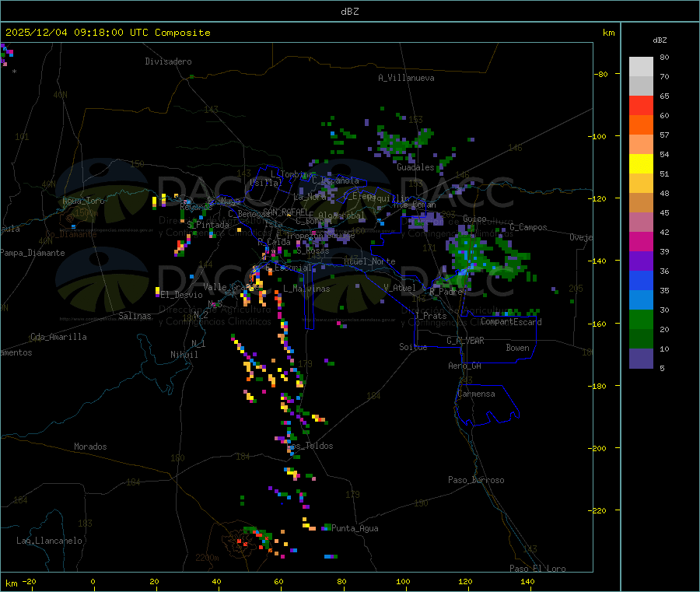Click the 'C_Española' map label
The height and width of the screenshot is (592, 700).
click(x=335, y=180)
